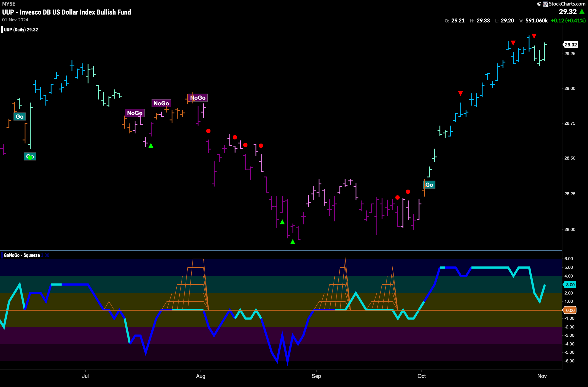Click the UUP (Daily) 29.32 legend label
Screen dimensions: 588x387
(x=21, y=30)
